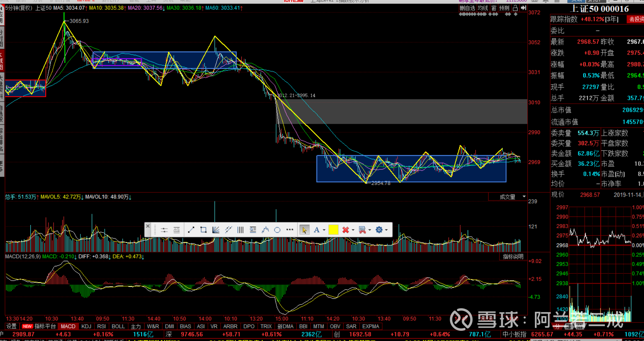
Task: Open the yellow line color swatch
Action: pos(333,230)
